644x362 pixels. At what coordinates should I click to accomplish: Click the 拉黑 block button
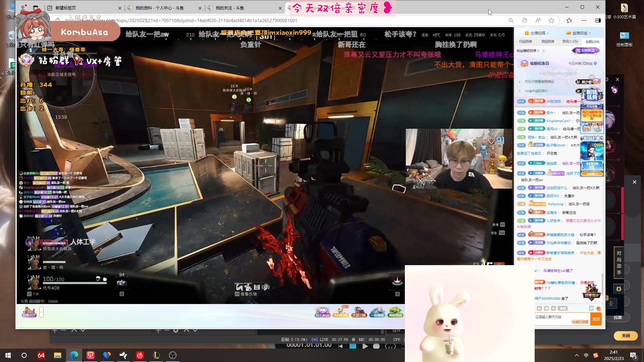point(618,317)
